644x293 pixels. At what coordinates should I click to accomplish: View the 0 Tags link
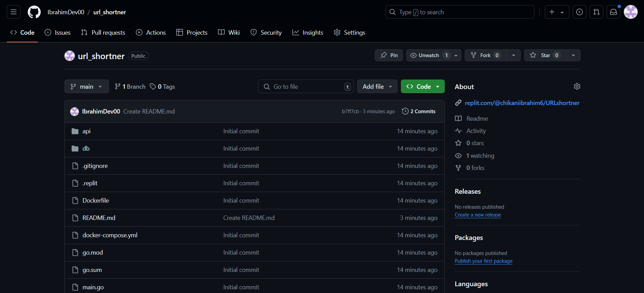point(162,87)
